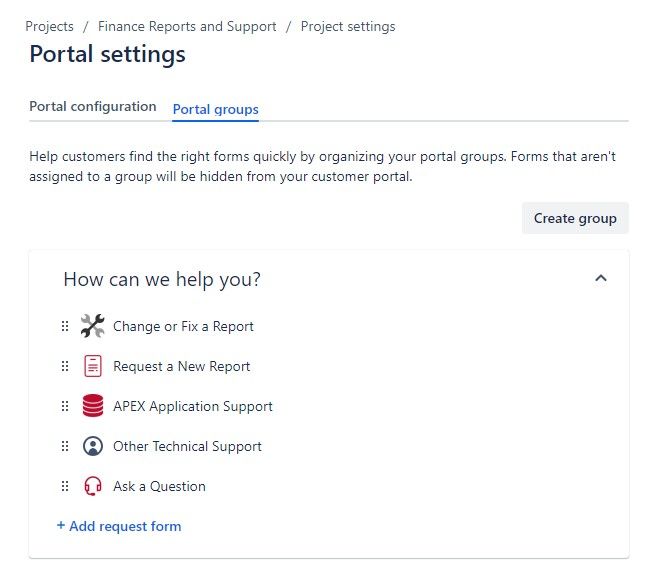Open Finance Reports and Support breadcrumb link
Viewport: 663px width, 576px height.
pyautogui.click(x=187, y=27)
